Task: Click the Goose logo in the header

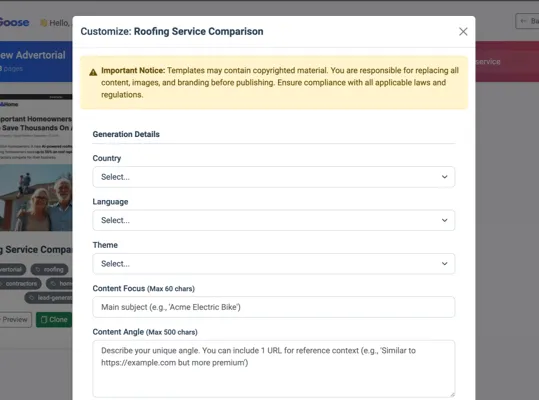Action: pos(14,23)
